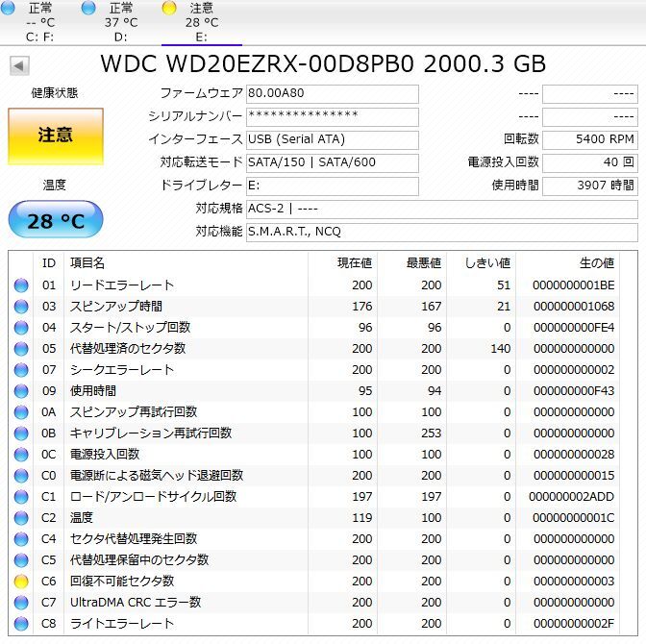Click status icon for attribute C1
The height and width of the screenshot is (644, 646).
21,497
